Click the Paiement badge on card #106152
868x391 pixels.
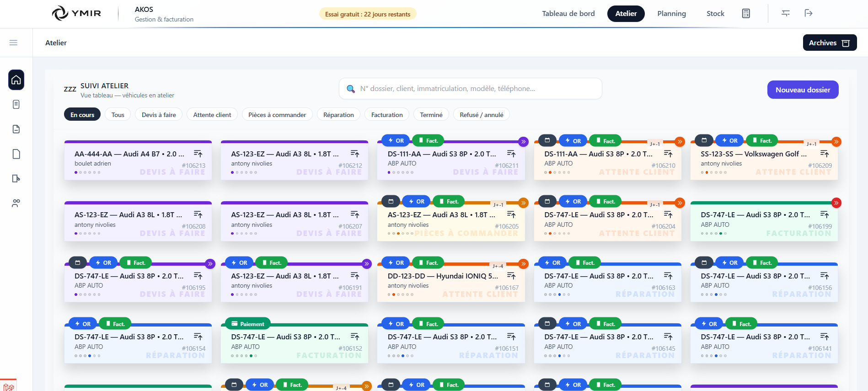[248, 324]
